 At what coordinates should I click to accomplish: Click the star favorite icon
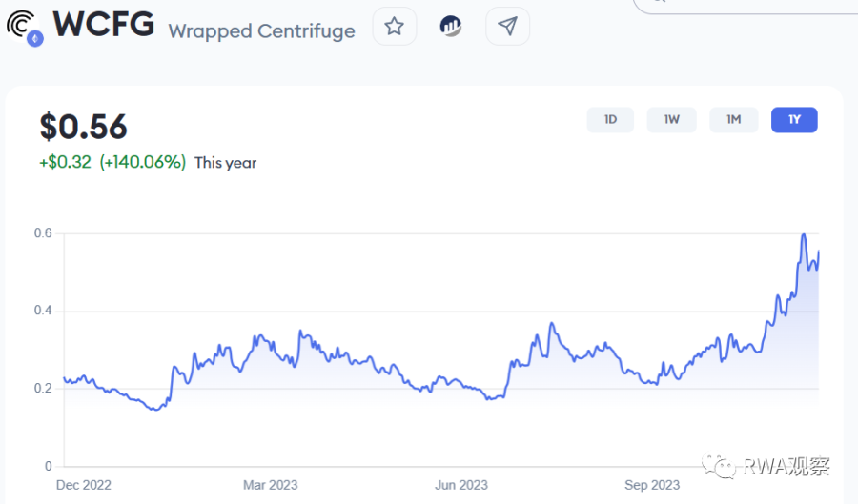(394, 26)
